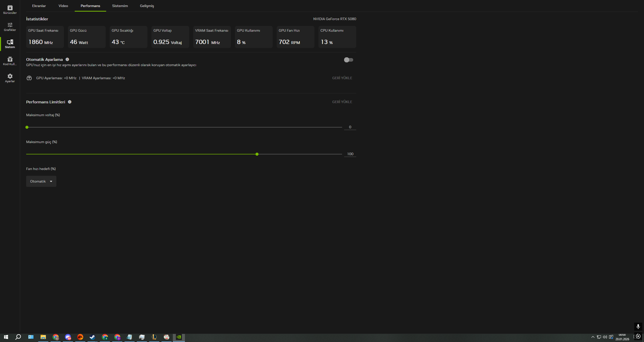Image resolution: width=644 pixels, height=342 pixels.
Task: Click the GPU Voltajı 0.925 Voltaj card
Action: point(170,37)
